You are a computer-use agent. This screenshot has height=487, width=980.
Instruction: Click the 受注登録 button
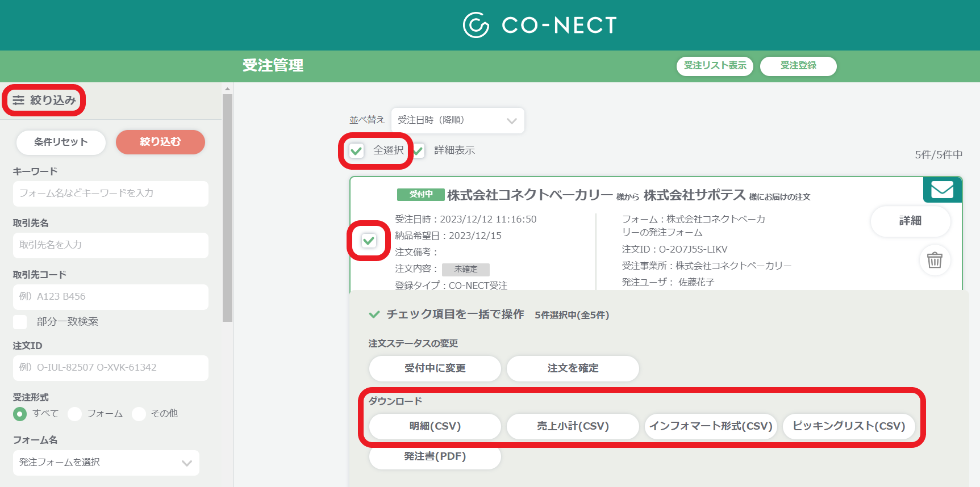[798, 66]
